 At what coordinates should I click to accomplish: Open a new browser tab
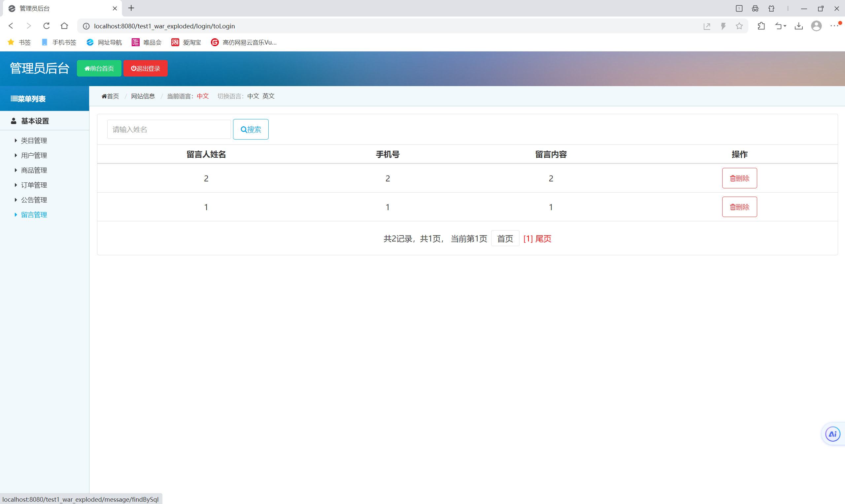pos(131,8)
